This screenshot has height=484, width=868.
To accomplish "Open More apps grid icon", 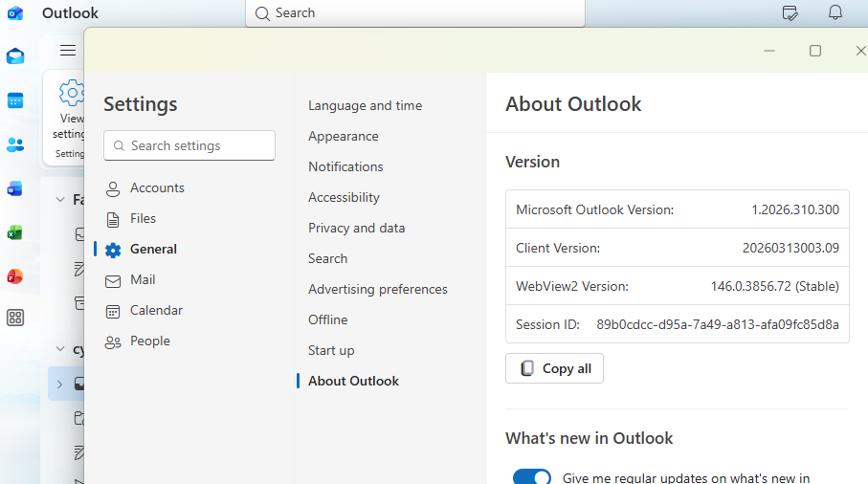I will (15, 319).
